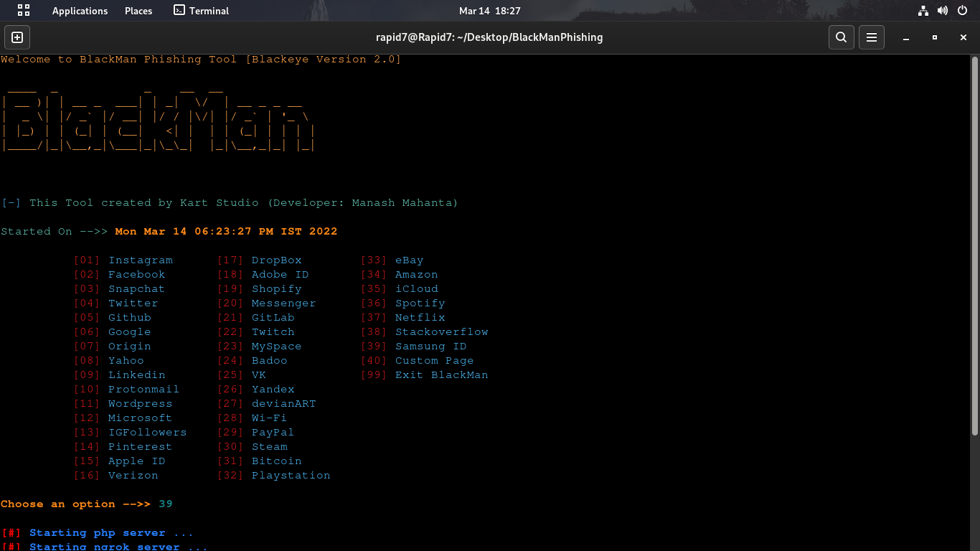Click the Netflix option in the list
The image size is (980, 551).
[x=420, y=317]
